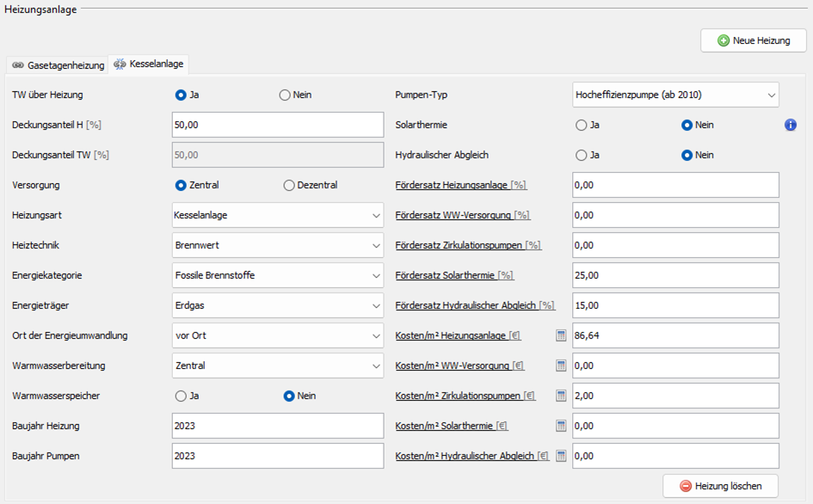This screenshot has height=504, width=813.
Task: Open calculator for Kosten/m² Hydraulischer Abgleich
Action: tap(561, 456)
